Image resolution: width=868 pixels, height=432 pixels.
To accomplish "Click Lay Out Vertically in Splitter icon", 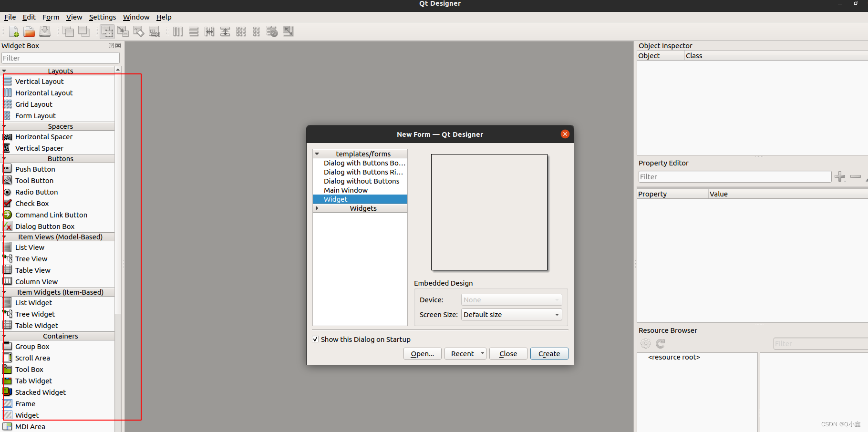I will [225, 31].
